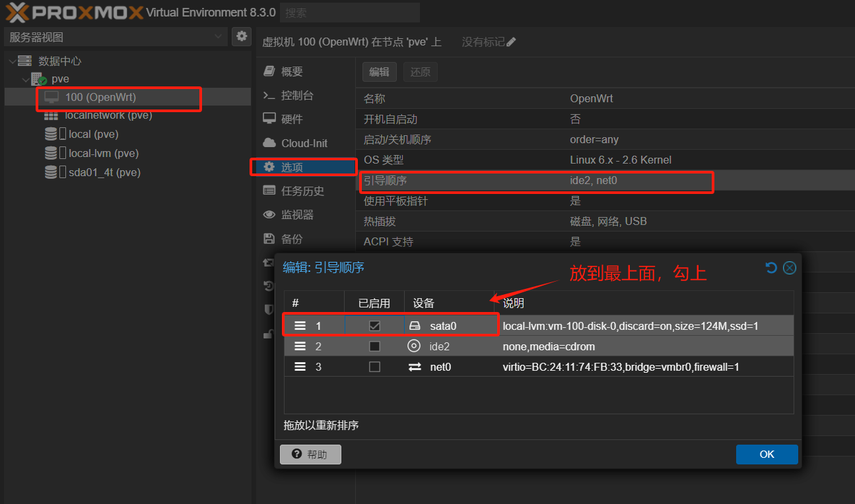Select the OS 类型 option row

coord(605,160)
